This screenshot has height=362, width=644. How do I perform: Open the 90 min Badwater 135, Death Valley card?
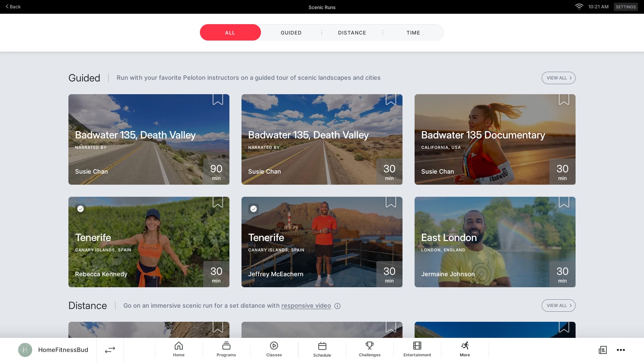[149, 139]
